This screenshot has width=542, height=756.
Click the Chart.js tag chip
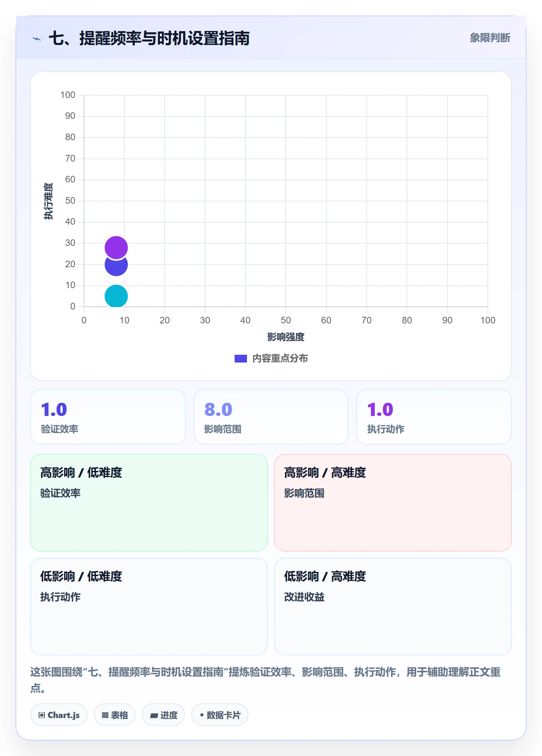pyautogui.click(x=59, y=715)
